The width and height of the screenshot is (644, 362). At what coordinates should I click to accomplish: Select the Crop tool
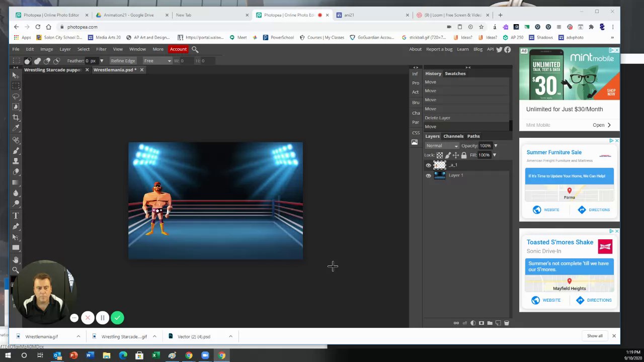coord(16,118)
